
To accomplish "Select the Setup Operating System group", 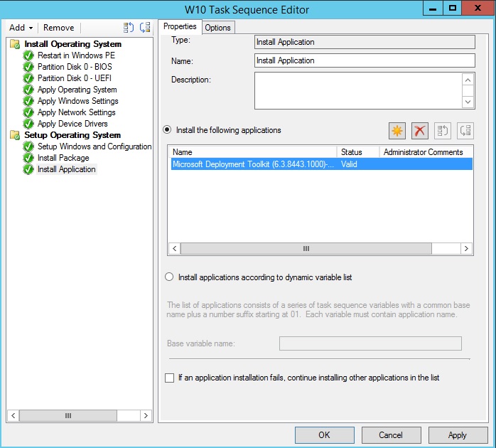I will click(72, 135).
